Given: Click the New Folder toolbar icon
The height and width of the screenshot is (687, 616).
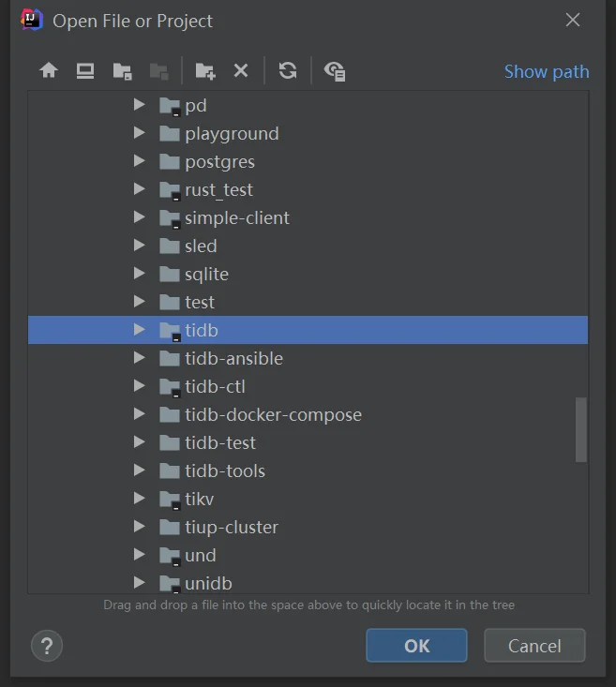Looking at the screenshot, I should 204,70.
